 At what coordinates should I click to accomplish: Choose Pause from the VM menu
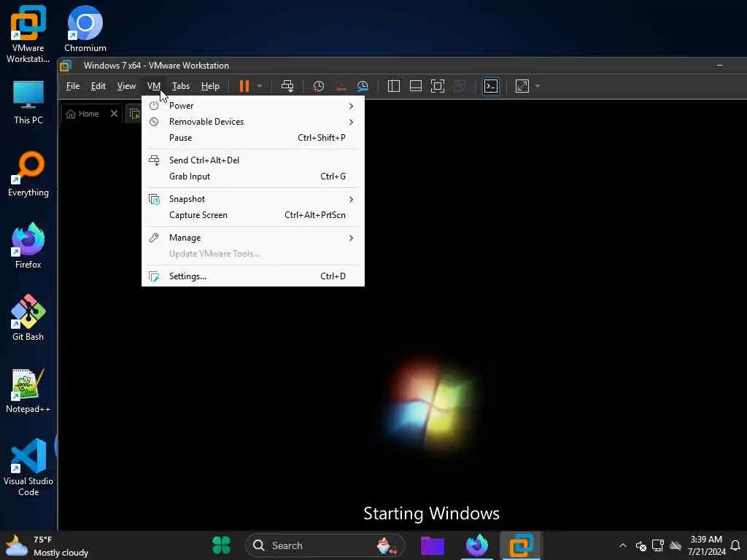pos(253,138)
